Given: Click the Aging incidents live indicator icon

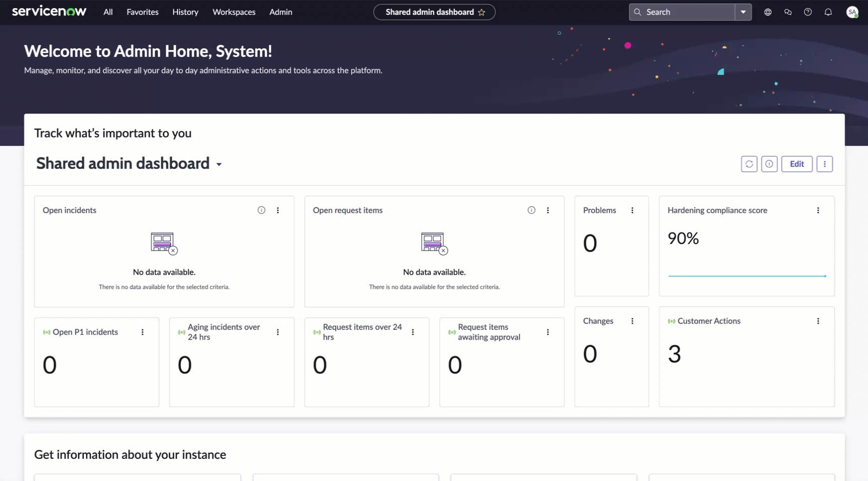Looking at the screenshot, I should [x=182, y=333].
